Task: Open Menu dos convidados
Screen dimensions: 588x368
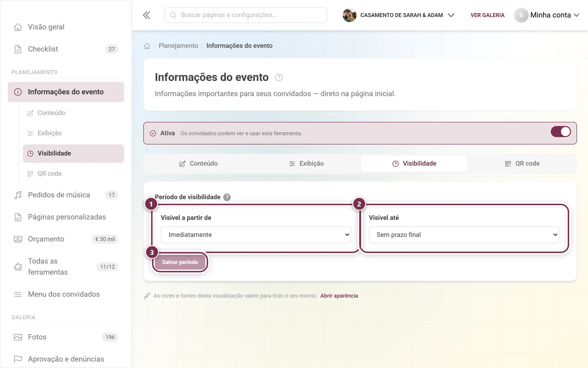Action: tap(66, 294)
